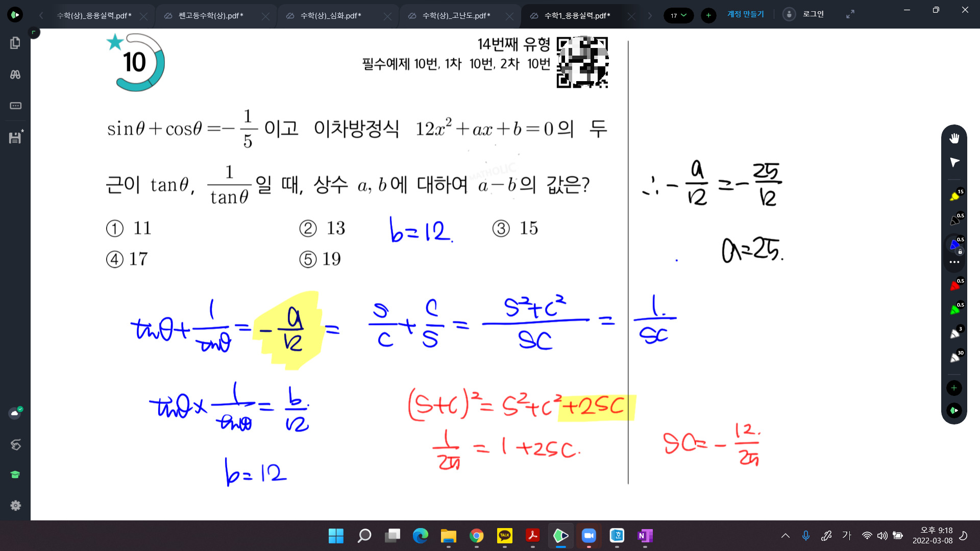Switch to 쎈고등수학(상).pdf tab
The width and height of the screenshot is (980, 551).
[210, 16]
